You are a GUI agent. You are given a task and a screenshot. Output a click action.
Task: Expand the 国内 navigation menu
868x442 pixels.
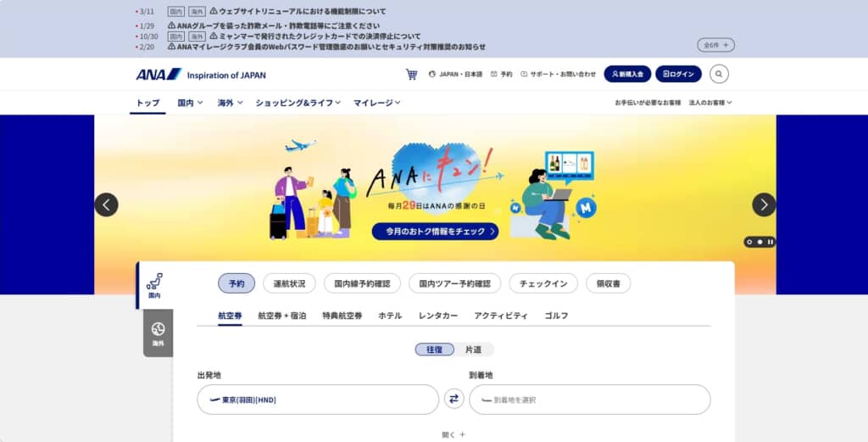(191, 103)
